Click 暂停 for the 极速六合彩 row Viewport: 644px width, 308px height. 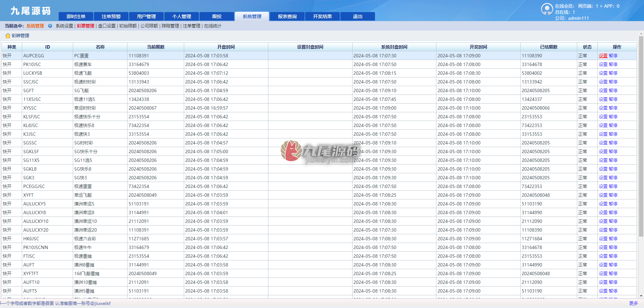tap(613, 239)
